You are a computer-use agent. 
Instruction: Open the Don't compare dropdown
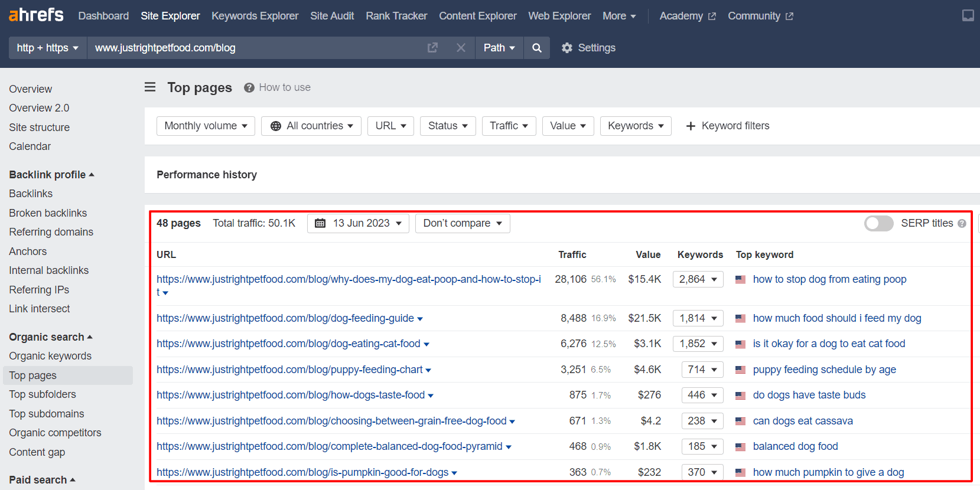pyautogui.click(x=463, y=223)
